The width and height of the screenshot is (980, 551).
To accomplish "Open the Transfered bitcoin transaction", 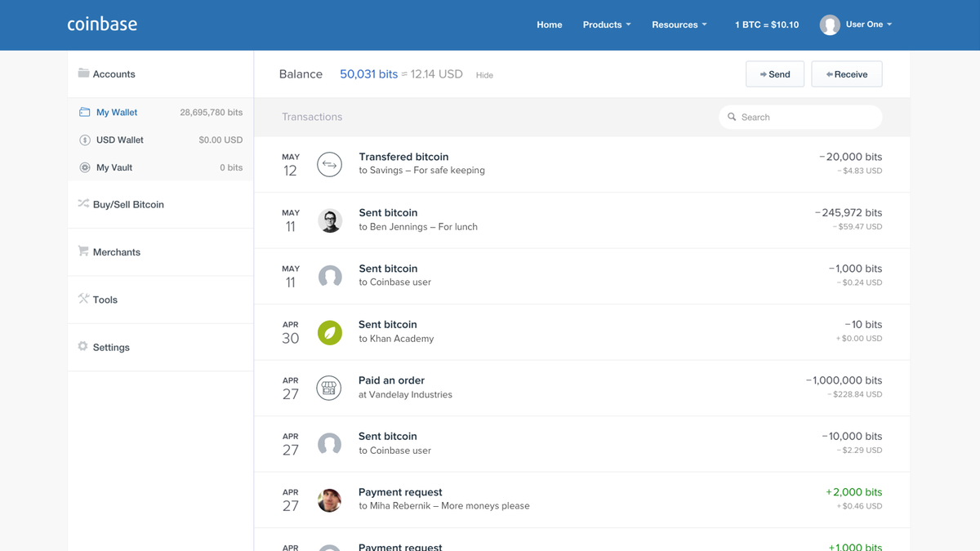I will [x=582, y=164].
